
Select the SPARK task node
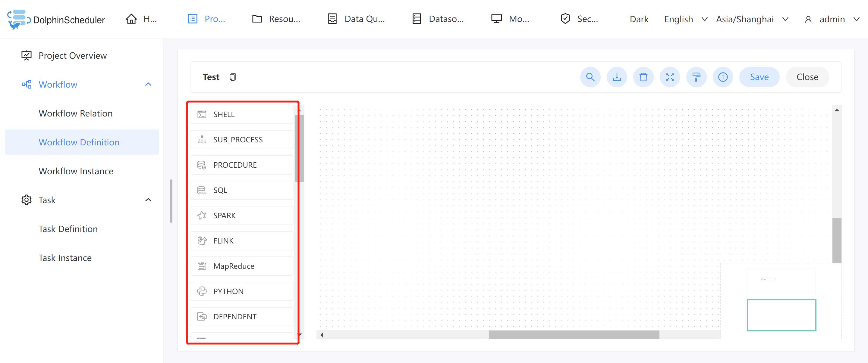pos(242,215)
